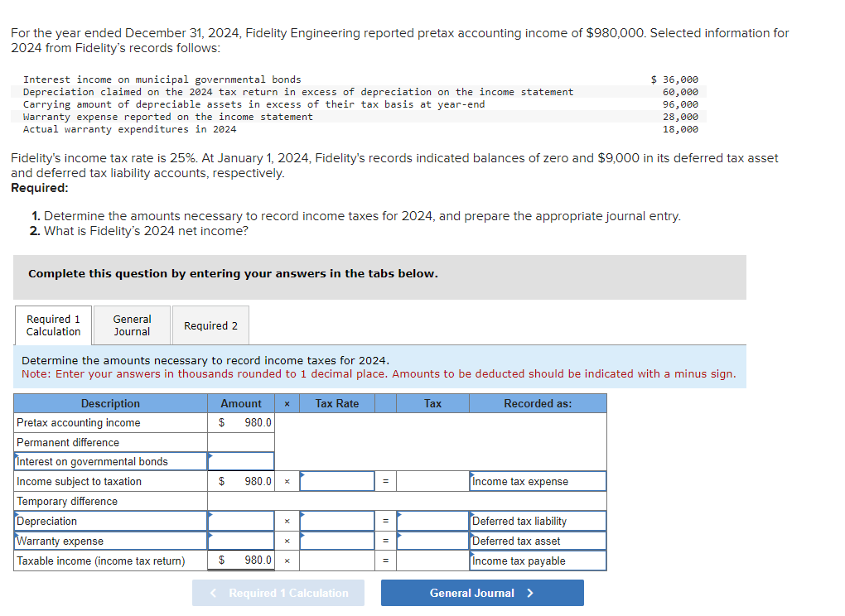Click the Tax Rate field for Taxable income

coord(337,561)
